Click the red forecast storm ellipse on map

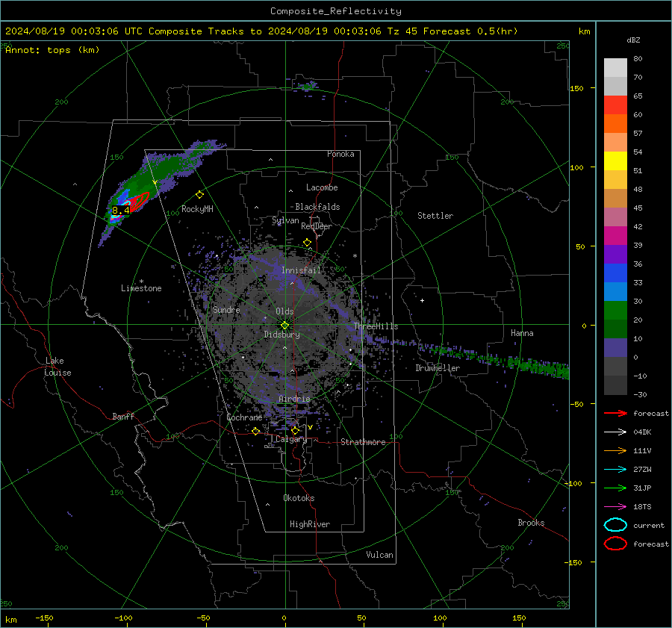click(140, 201)
